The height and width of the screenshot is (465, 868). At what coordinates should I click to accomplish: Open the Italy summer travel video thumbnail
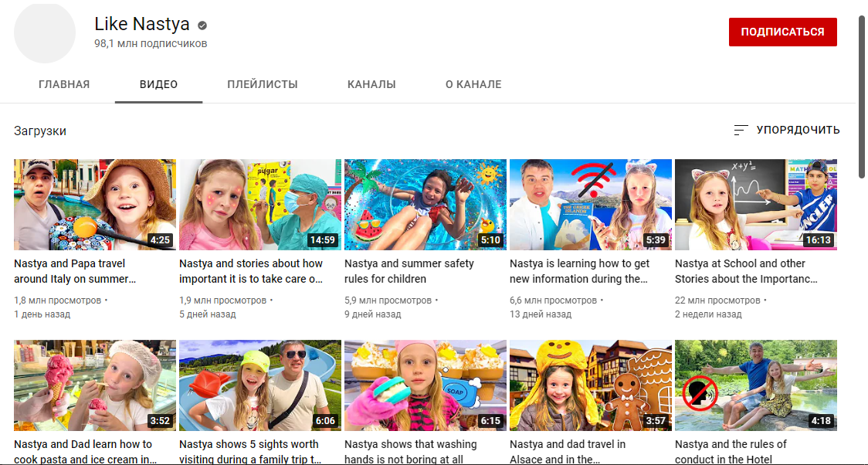coord(94,204)
